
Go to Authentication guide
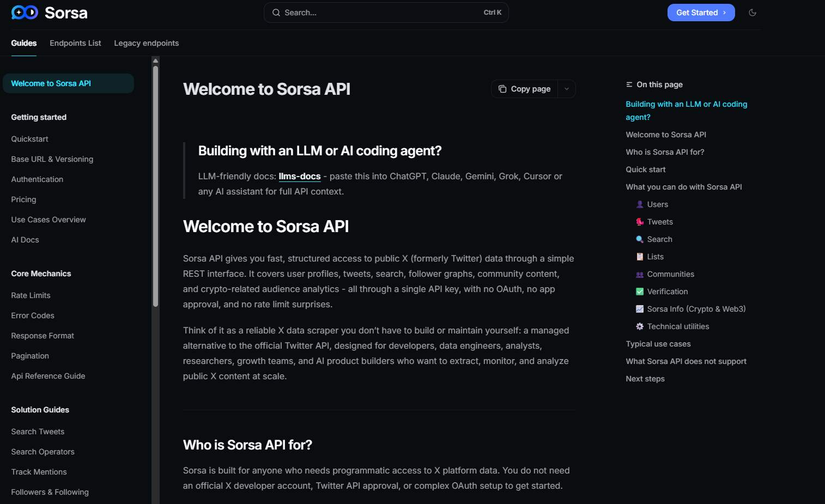tap(37, 179)
